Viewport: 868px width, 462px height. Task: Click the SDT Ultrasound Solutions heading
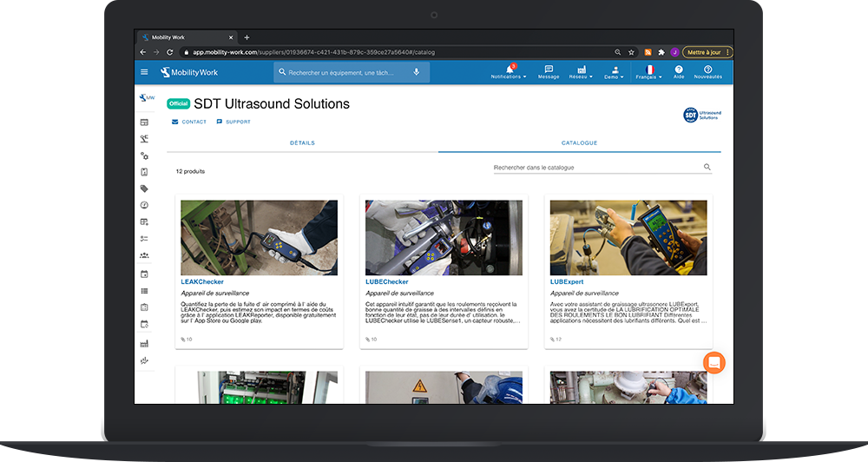coord(272,103)
